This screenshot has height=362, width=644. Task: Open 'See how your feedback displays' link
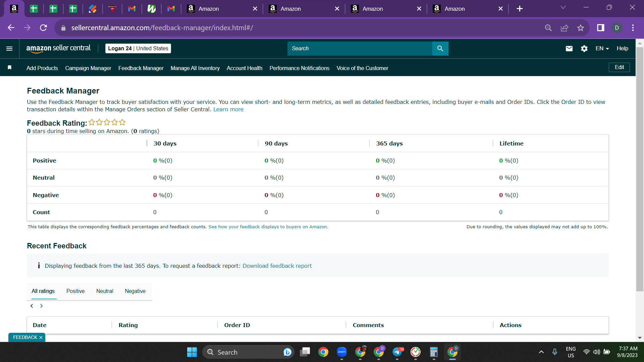pyautogui.click(x=268, y=227)
